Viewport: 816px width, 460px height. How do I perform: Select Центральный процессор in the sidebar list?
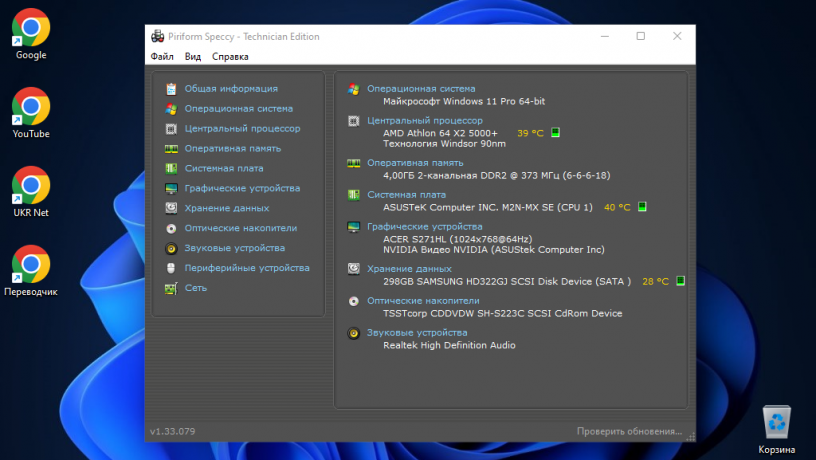pos(242,129)
